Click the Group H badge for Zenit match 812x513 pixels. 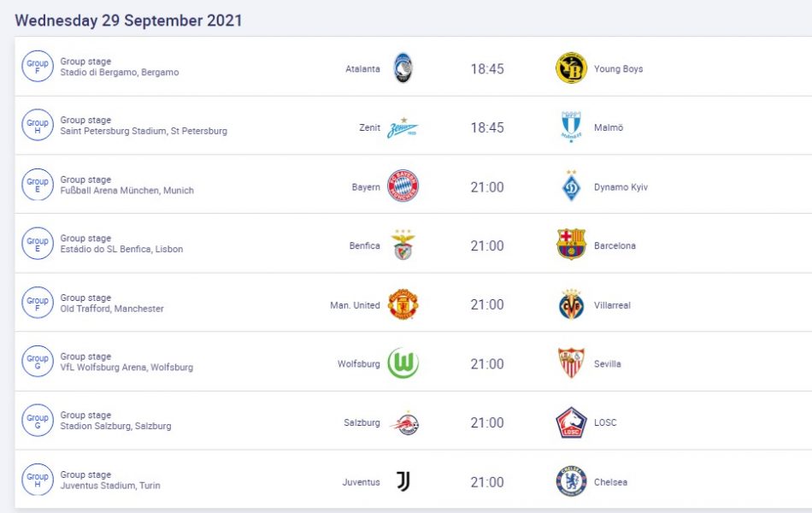click(38, 127)
